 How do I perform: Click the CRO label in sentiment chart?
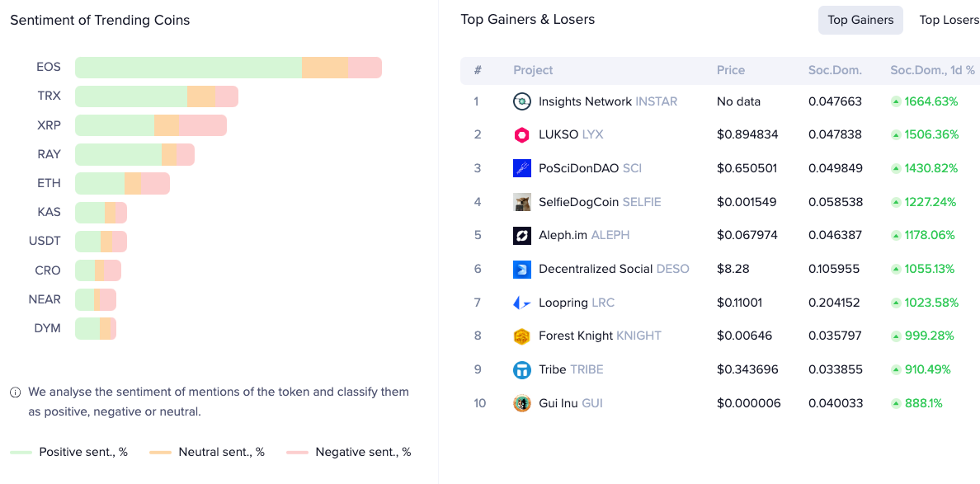coord(48,270)
